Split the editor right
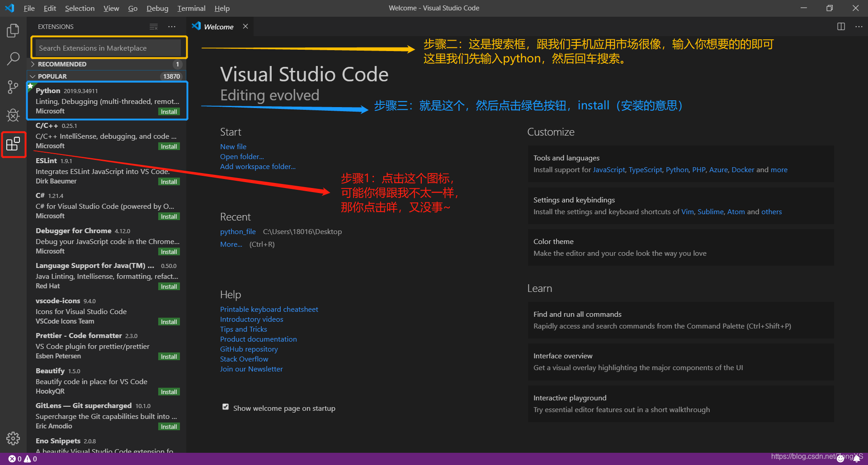The image size is (868, 465). (841, 27)
